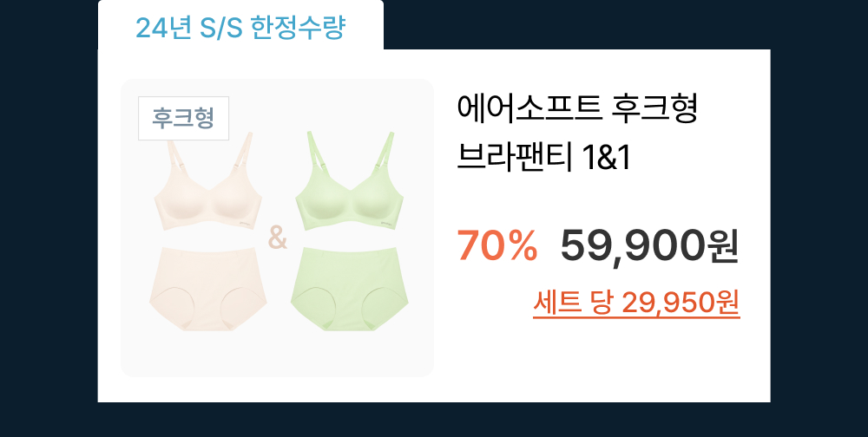Screen dimensions: 868x437
Task: View the green panty image
Action: [349, 290]
